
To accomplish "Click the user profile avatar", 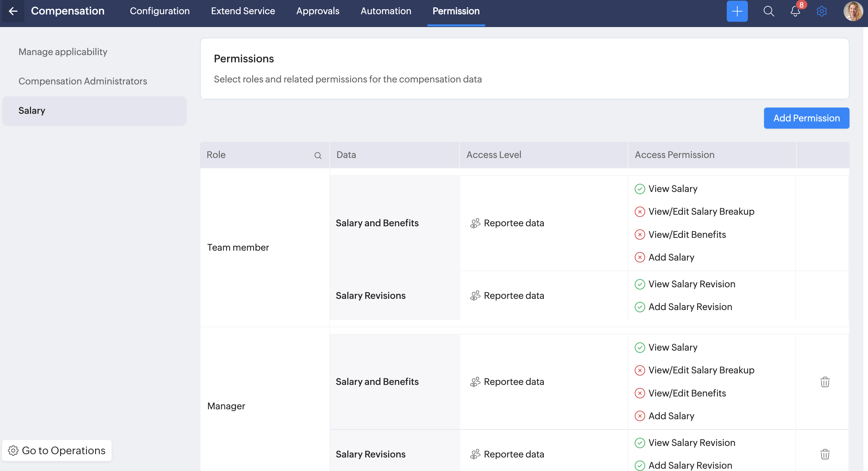I will [x=852, y=11].
